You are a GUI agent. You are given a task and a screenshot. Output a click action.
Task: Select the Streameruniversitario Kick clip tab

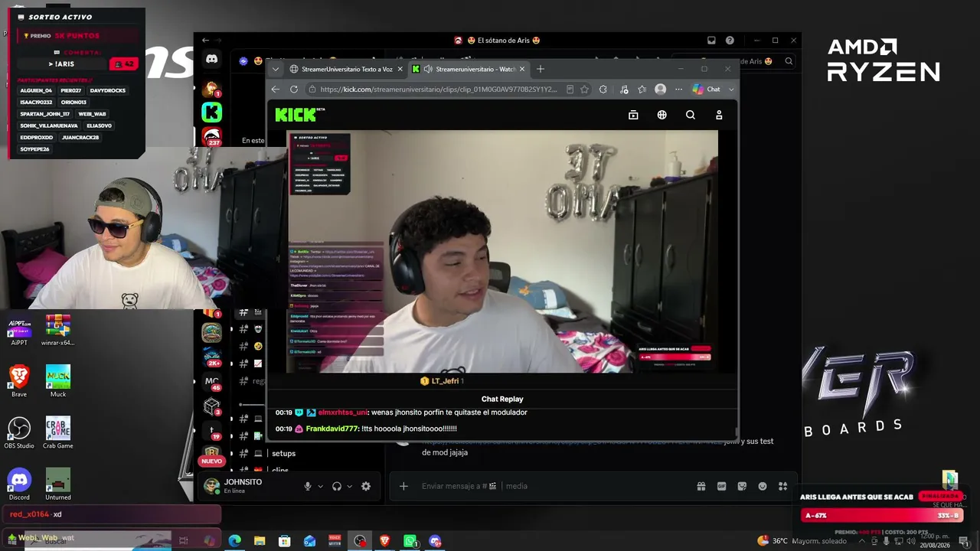(x=468, y=69)
